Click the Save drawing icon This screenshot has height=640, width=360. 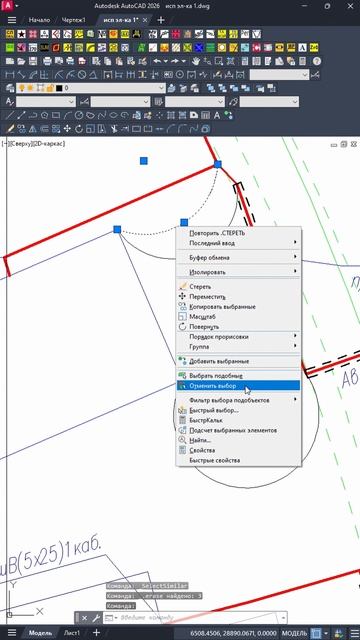click(33, 61)
